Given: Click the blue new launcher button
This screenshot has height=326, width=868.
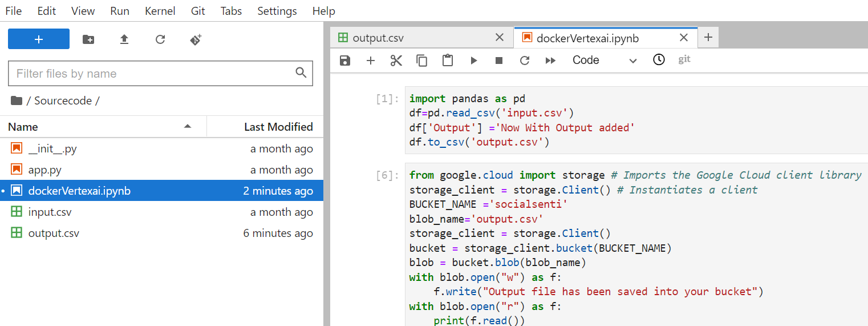Looking at the screenshot, I should [x=39, y=39].
